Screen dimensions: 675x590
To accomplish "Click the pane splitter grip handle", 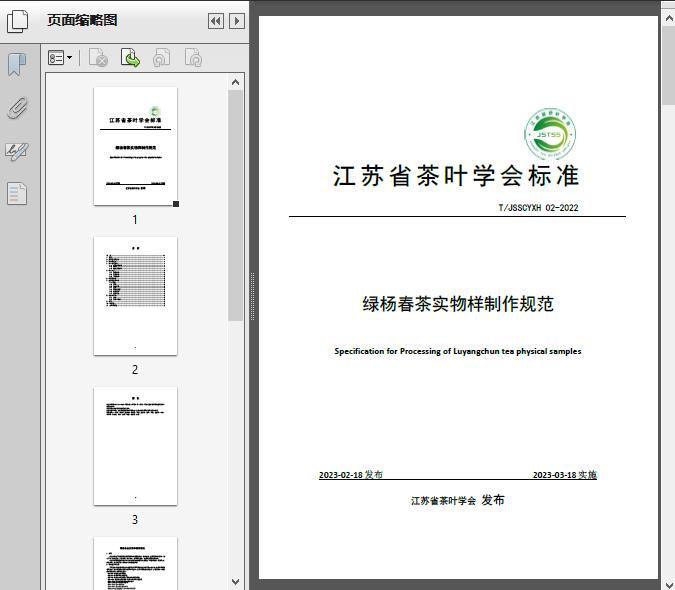I will point(252,296).
